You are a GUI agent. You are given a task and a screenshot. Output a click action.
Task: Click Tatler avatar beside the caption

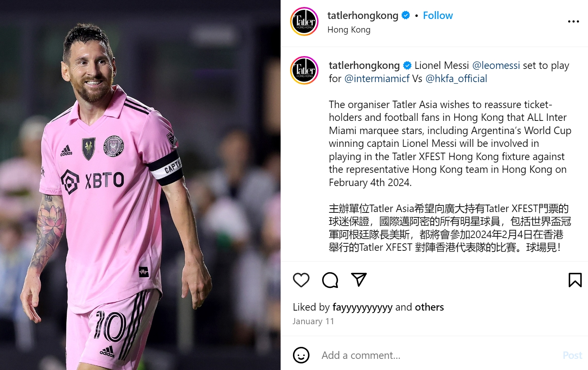pos(305,70)
